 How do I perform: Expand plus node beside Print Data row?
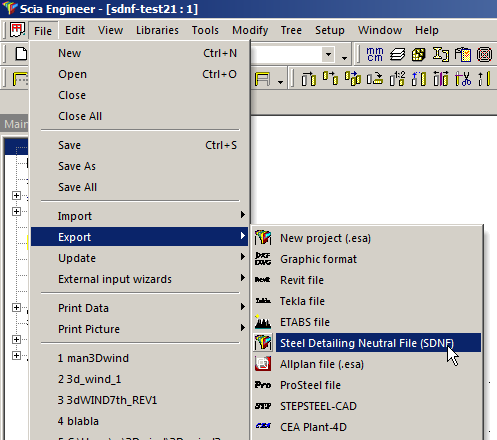(x=16, y=307)
